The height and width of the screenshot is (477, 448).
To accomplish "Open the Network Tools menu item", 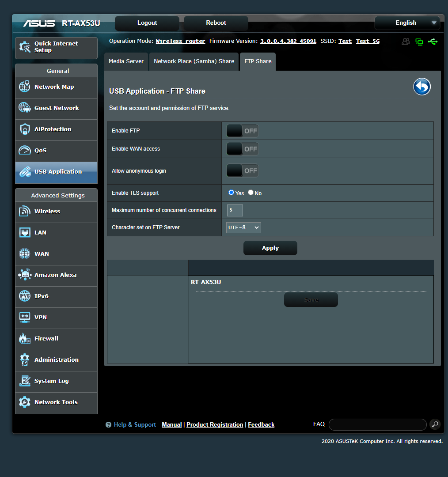I will [x=56, y=402].
